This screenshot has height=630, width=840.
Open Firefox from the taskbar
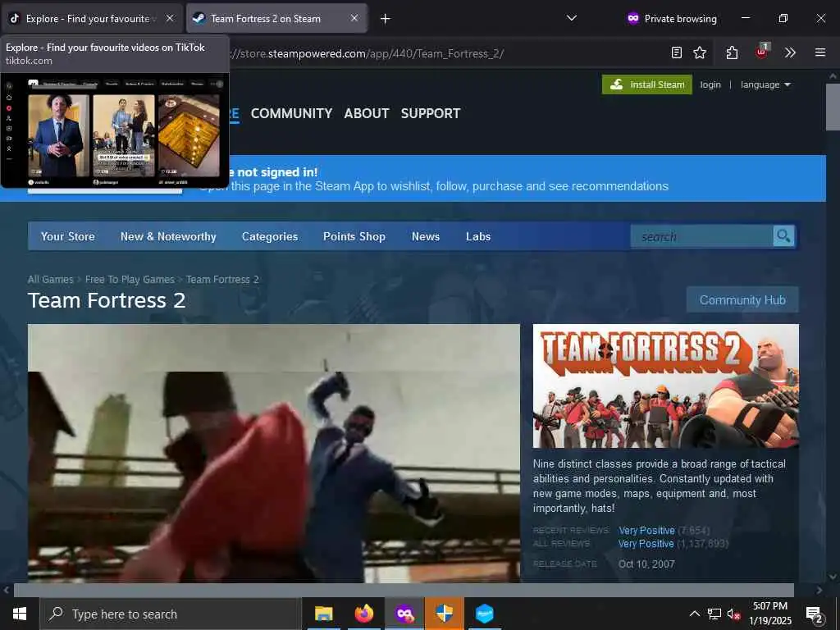tap(363, 614)
